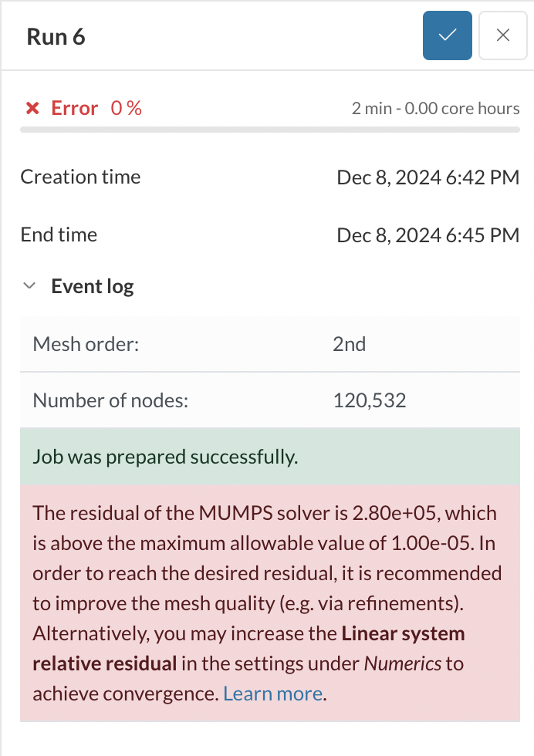Collapse the Event log chevron
This screenshot has height=756, width=534.
[x=30, y=286]
